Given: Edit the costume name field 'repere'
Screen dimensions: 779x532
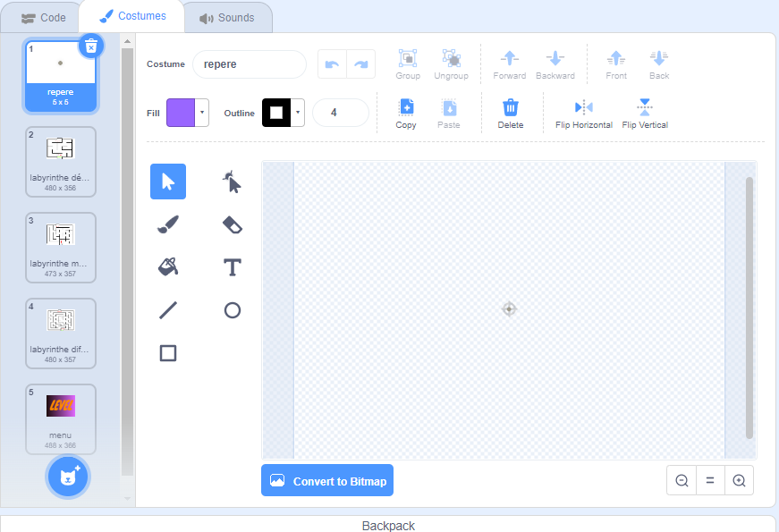Looking at the screenshot, I should point(250,64).
